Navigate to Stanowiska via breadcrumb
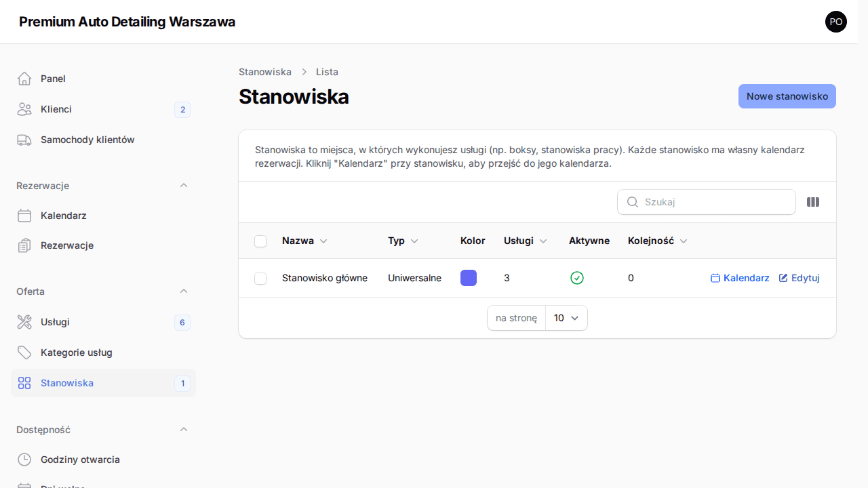This screenshot has width=868, height=488. 264,72
